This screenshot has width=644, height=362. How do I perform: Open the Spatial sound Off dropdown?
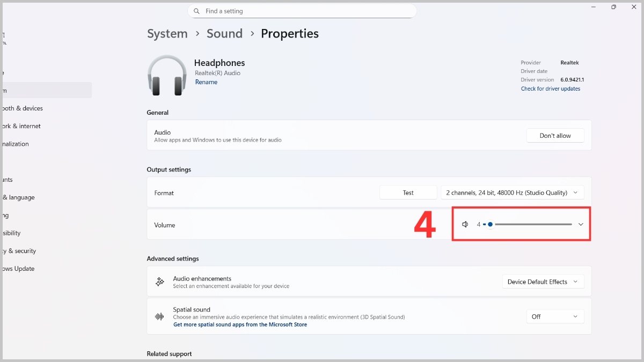[x=554, y=316]
